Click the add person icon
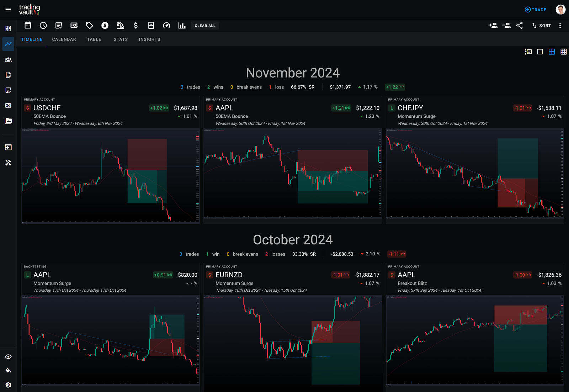This screenshot has height=392, width=569. [x=493, y=25]
